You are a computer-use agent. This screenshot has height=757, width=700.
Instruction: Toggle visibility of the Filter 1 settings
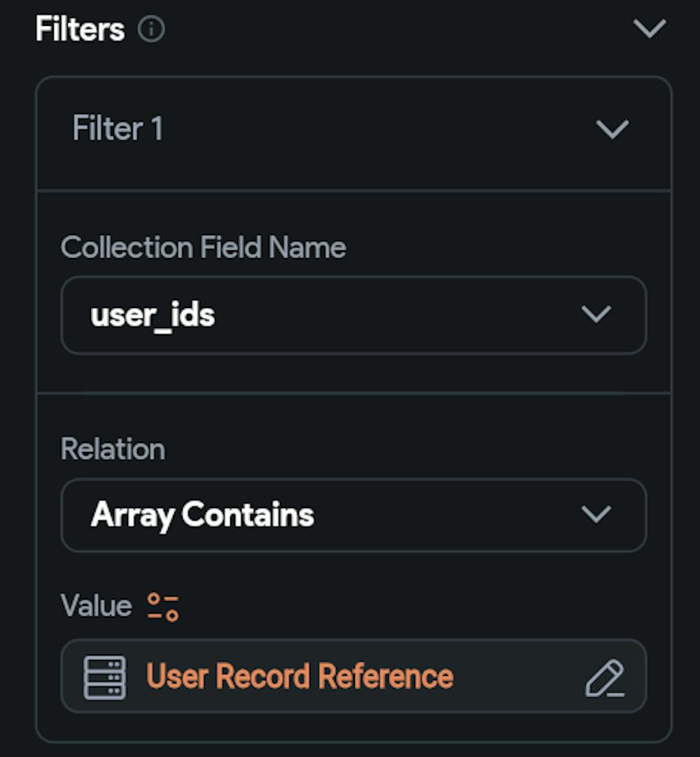[612, 129]
